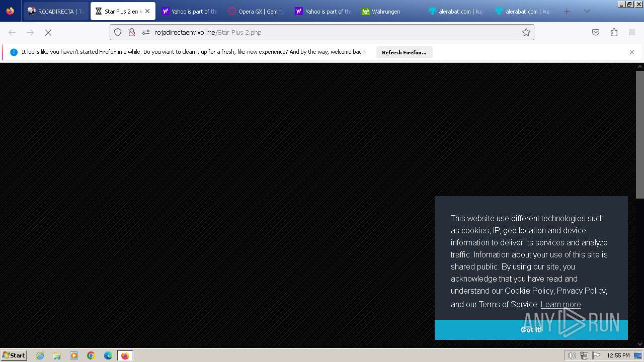Open File Explorer from the taskbar
The height and width of the screenshot is (362, 644).
57,355
